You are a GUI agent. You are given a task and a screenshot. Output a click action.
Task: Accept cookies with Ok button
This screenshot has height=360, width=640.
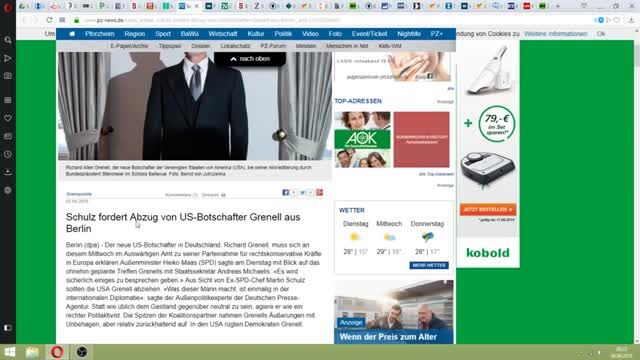click(601, 34)
